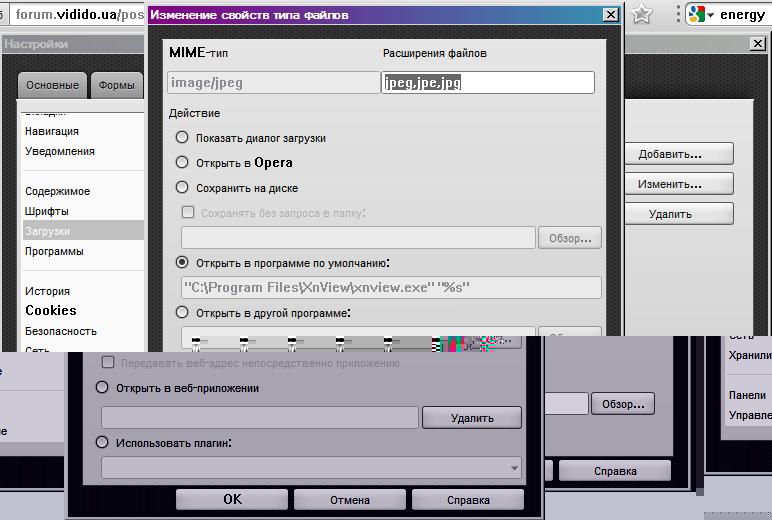Screen dimensions: 772x520
Task: Click Обзор button beside save folder field
Action: [x=570, y=238]
